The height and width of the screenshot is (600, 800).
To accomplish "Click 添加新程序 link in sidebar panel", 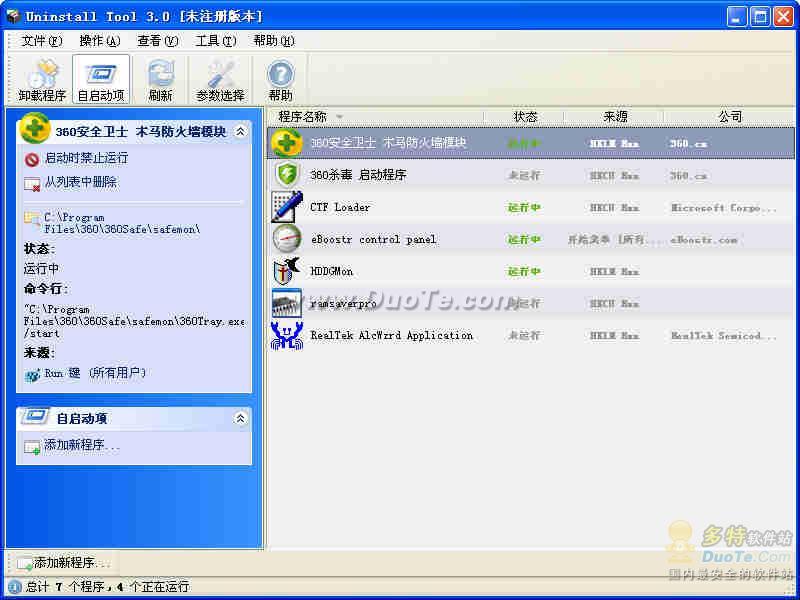I will pos(82,445).
